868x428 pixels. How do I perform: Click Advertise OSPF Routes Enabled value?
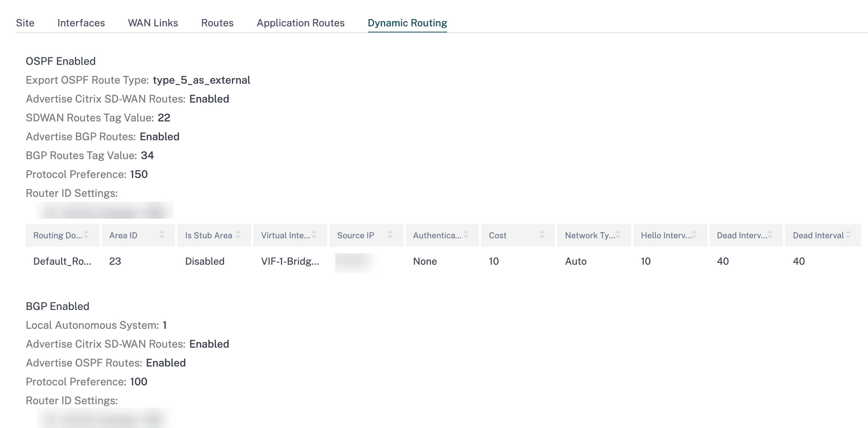[x=166, y=363]
